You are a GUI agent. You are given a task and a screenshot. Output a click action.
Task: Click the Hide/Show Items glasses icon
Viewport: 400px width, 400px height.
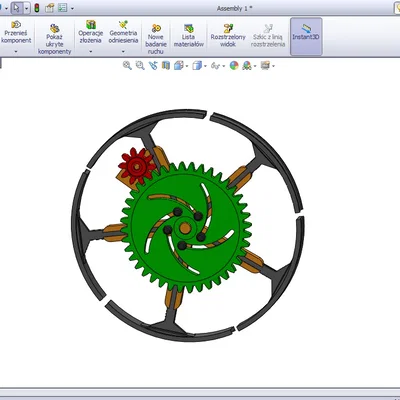(215, 66)
